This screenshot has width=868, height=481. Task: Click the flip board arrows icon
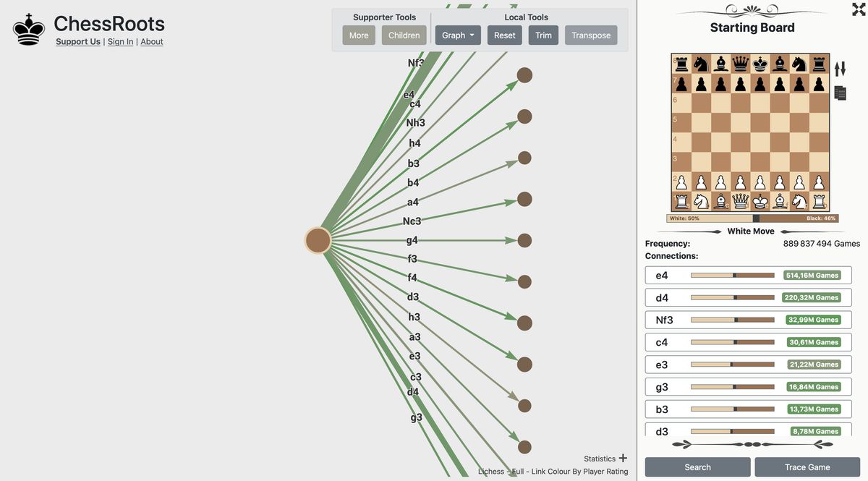point(839,67)
